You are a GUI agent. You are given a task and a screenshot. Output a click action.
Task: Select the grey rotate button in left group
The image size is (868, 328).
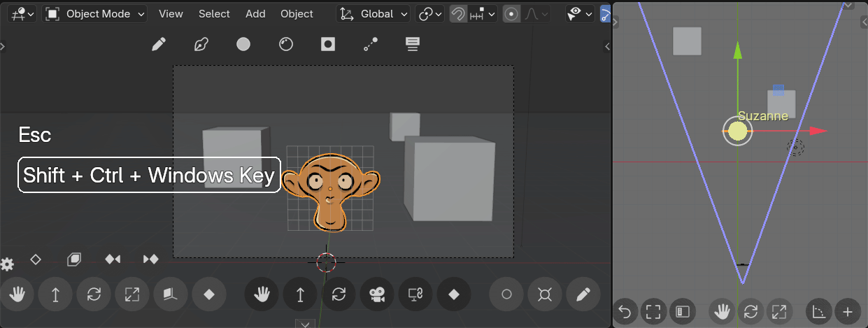click(x=94, y=294)
